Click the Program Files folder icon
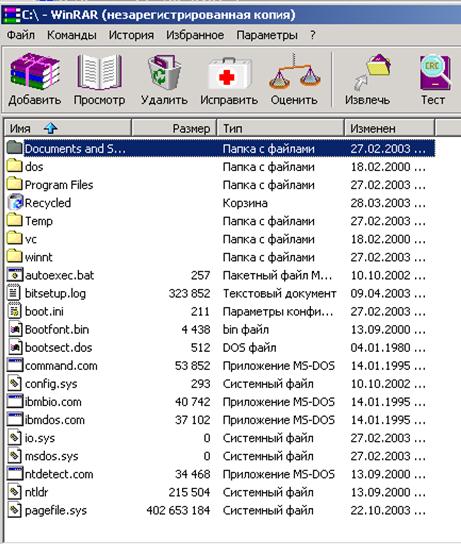461x544 pixels. [15, 184]
